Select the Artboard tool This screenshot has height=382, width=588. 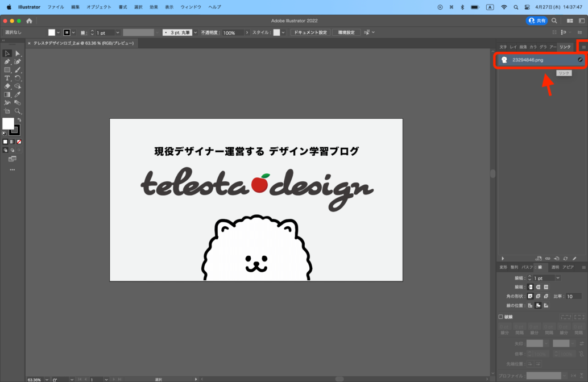pyautogui.click(x=7, y=111)
